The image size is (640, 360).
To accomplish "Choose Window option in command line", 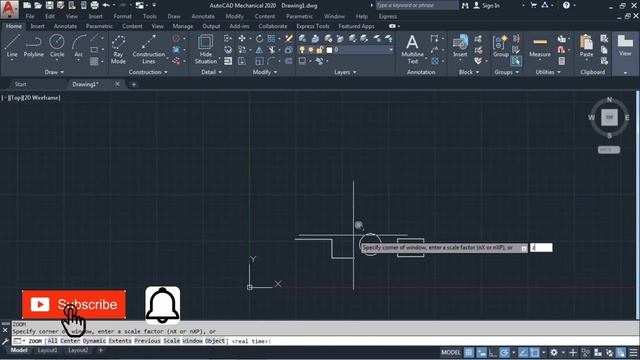I will (x=192, y=341).
